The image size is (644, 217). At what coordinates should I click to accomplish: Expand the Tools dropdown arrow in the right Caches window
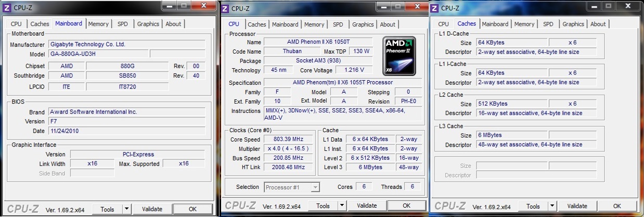coord(552,206)
